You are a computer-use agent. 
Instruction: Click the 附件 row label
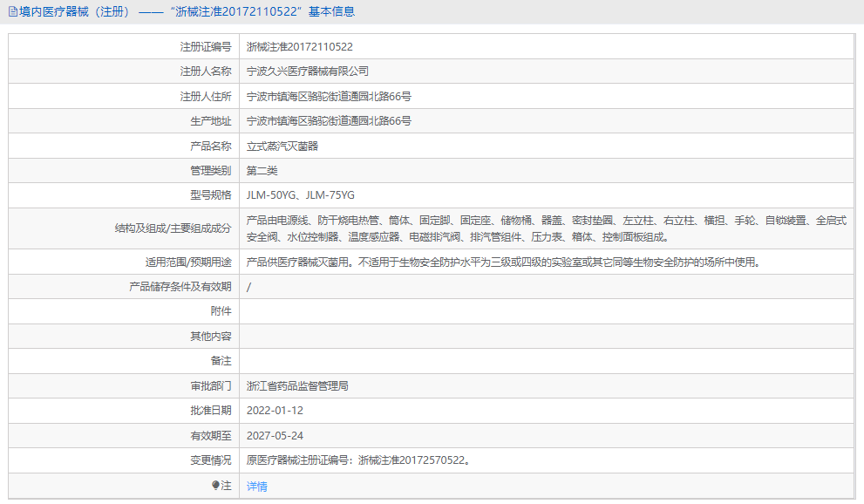221,311
